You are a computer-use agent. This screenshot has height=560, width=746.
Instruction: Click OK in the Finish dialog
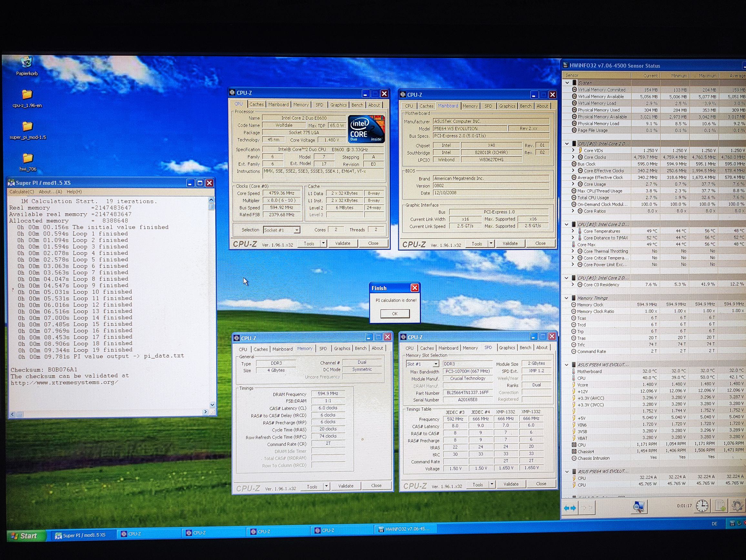395,314
